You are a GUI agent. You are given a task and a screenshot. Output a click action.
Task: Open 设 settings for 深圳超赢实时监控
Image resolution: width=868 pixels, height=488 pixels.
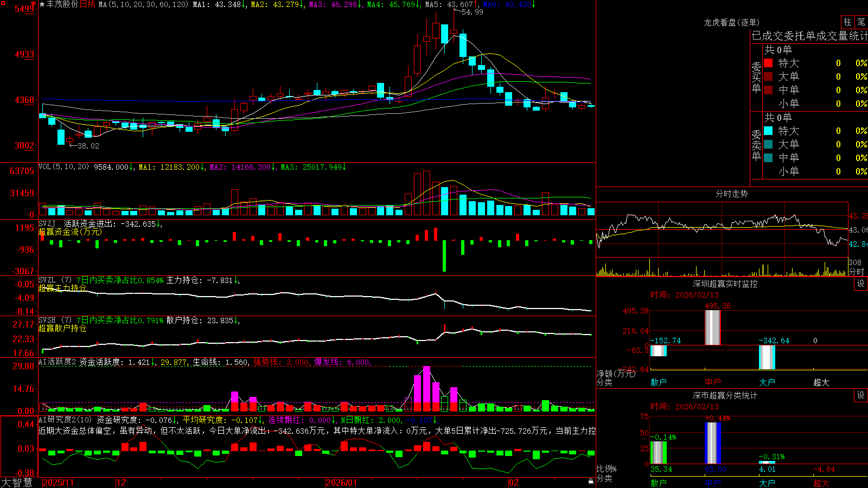click(x=860, y=284)
